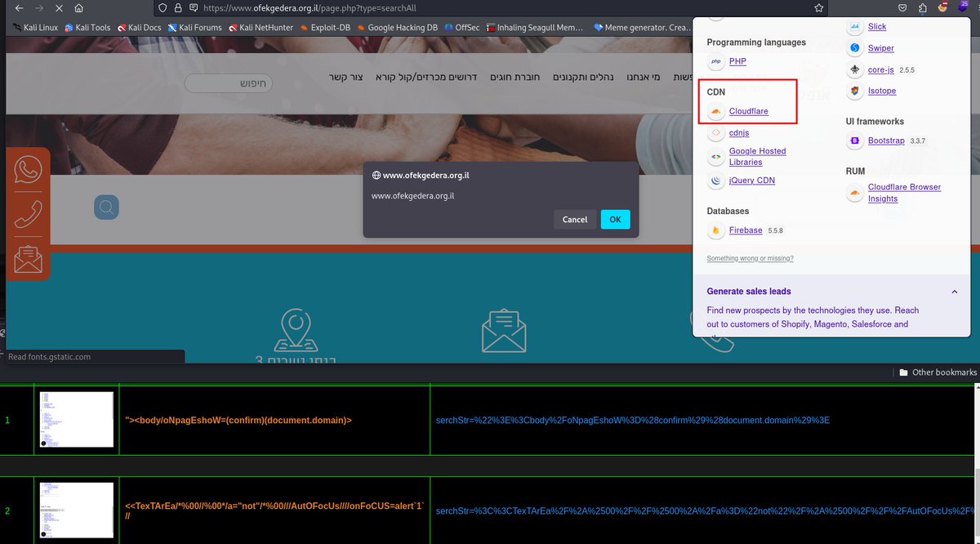The width and height of the screenshot is (980, 544).
Task: Click the large open-envelope icon on teal section
Action: [504, 330]
